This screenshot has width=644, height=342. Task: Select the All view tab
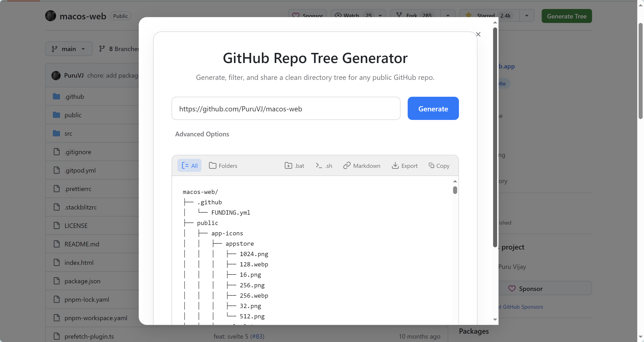tap(189, 166)
